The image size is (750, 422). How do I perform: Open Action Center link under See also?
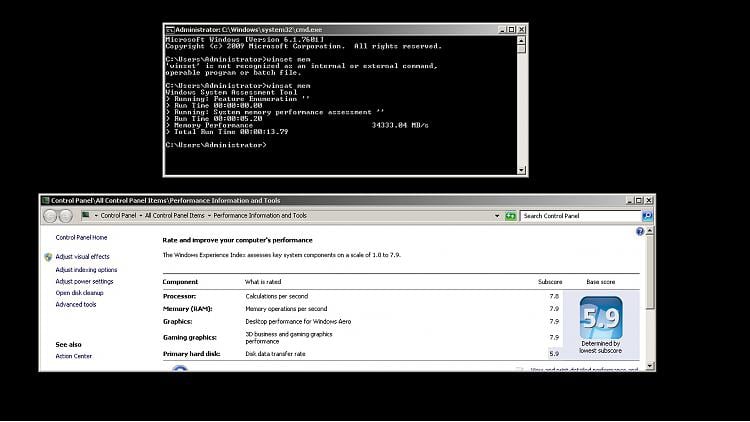74,356
